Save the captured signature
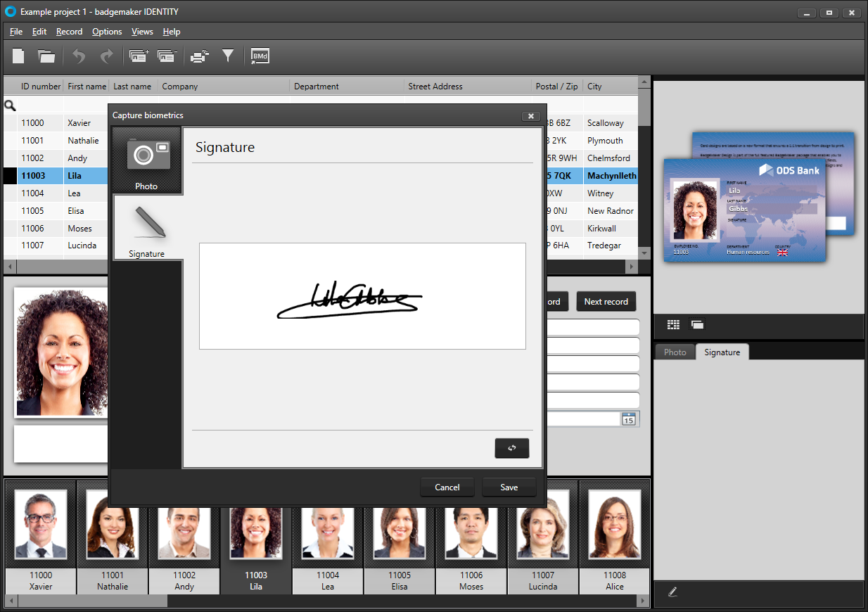Viewport: 868px width, 612px height. [x=509, y=487]
